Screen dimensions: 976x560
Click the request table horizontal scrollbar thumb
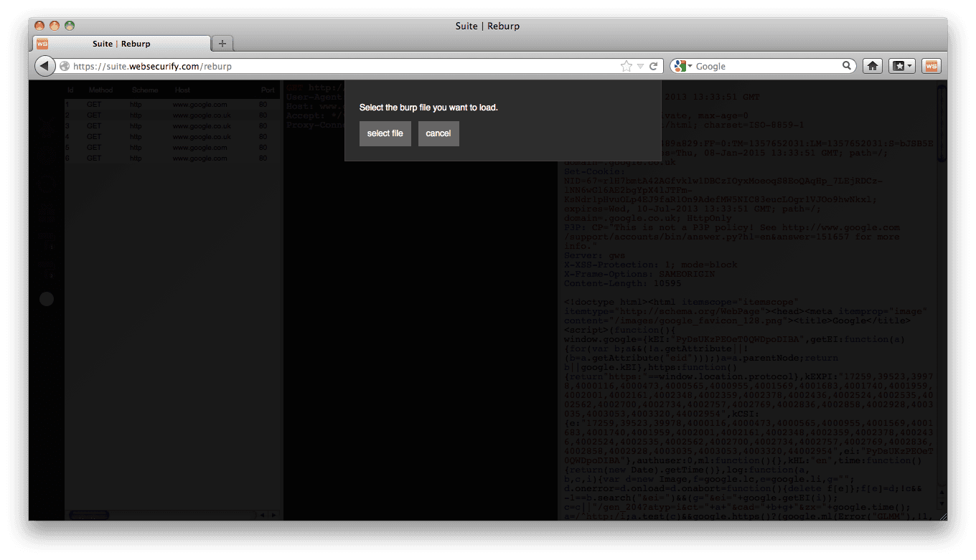89,515
